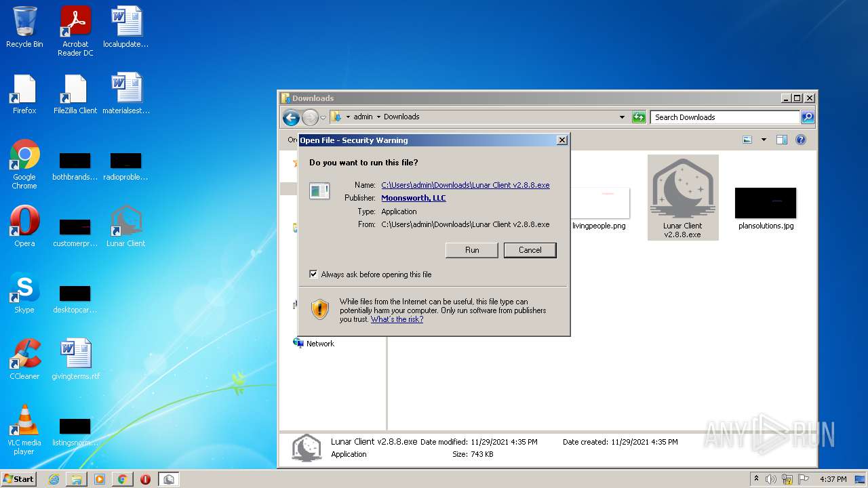Open the Start menu
The width and height of the screenshot is (868, 488).
click(x=19, y=479)
